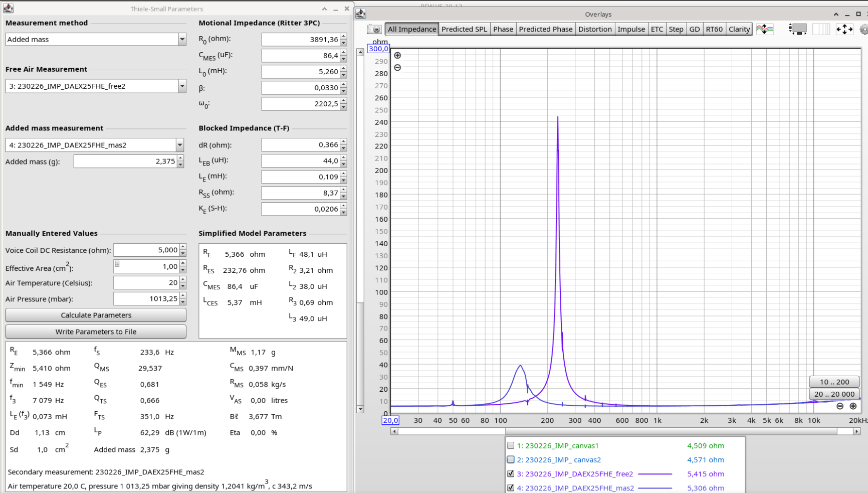Screen dimensions: 868x493
Task: Switch to the ETC tab
Action: click(x=657, y=29)
